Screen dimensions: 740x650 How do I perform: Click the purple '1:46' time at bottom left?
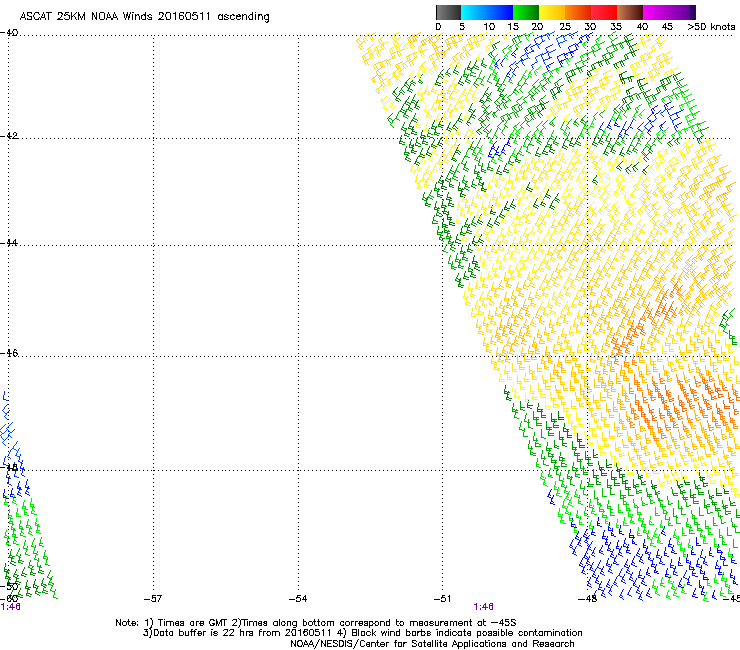click(x=10, y=607)
